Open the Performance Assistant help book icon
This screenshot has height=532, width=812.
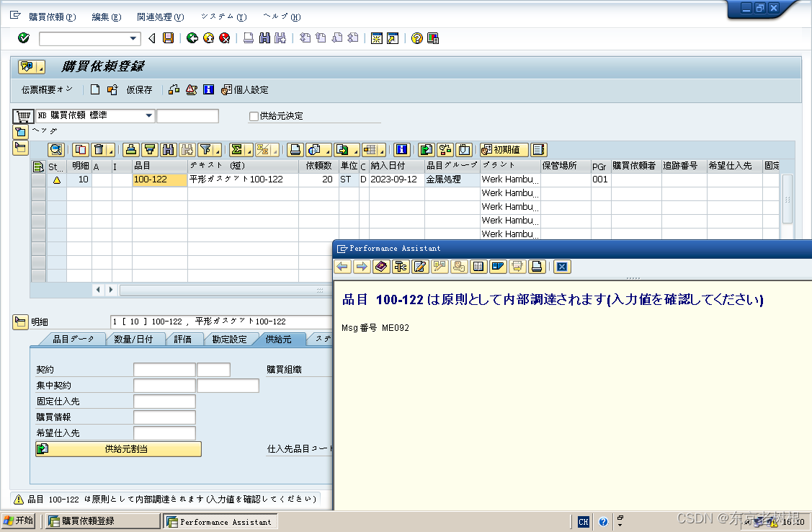click(380, 267)
